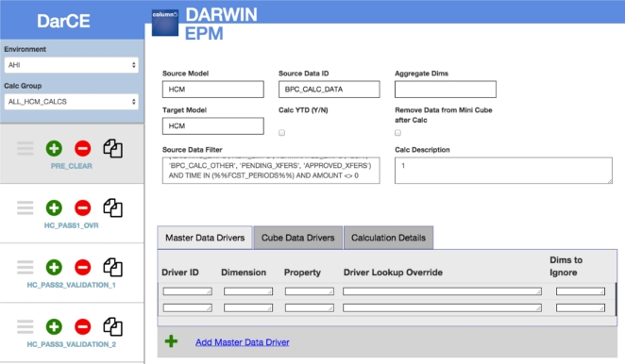Add calc next to HC_PASS2_VALIDATION_1
Viewport: 625px width, 364px height.
pyautogui.click(x=54, y=267)
